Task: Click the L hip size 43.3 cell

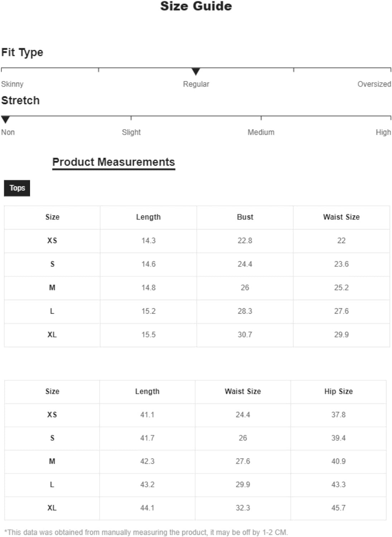Action: (338, 485)
